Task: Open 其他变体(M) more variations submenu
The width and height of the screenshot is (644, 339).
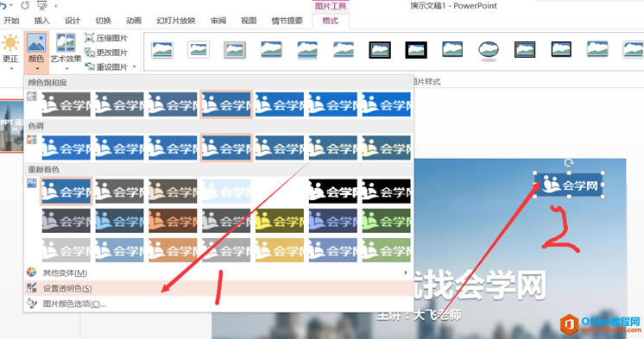Action: pos(218,273)
